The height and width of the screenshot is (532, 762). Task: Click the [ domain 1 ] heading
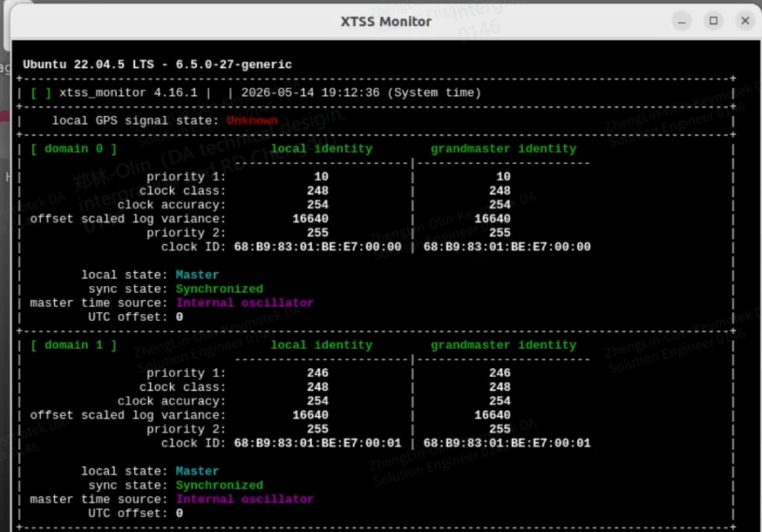click(x=74, y=345)
